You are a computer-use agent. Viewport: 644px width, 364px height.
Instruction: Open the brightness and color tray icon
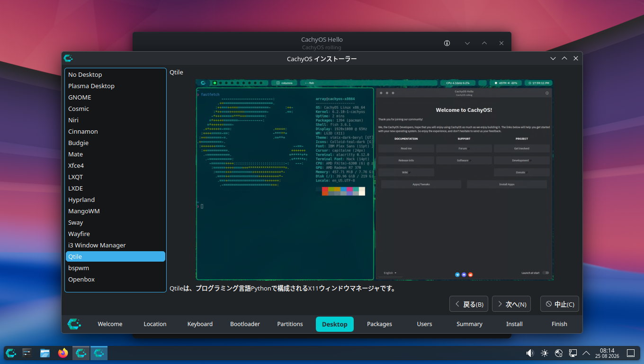coord(545,353)
